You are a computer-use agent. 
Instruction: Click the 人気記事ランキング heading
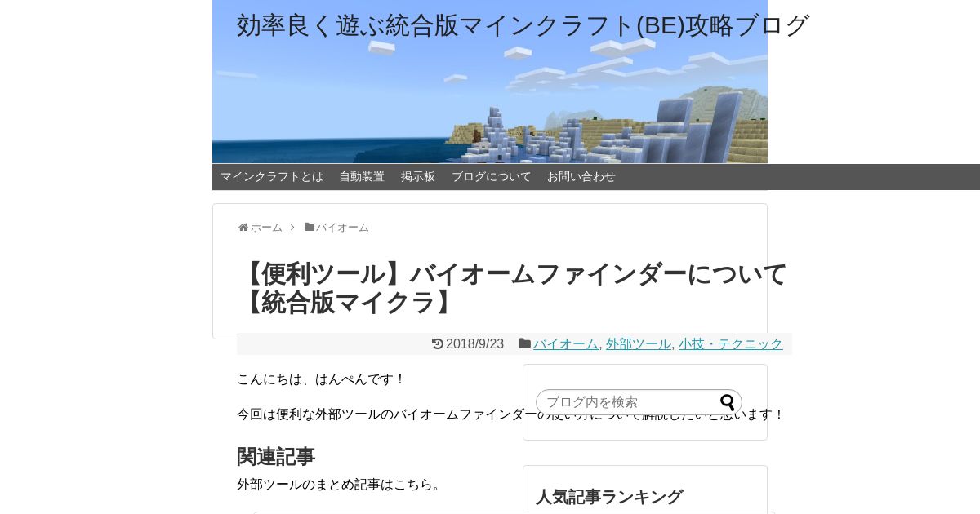tap(609, 497)
